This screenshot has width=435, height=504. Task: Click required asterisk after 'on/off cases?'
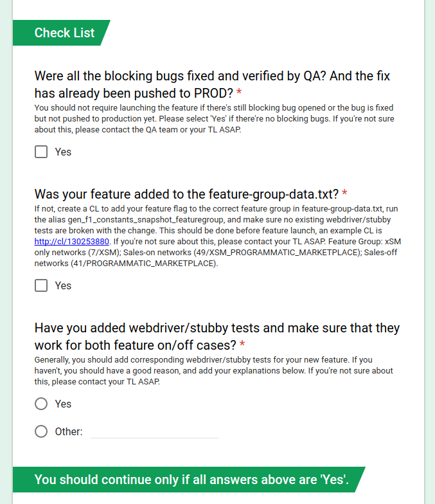242,345
